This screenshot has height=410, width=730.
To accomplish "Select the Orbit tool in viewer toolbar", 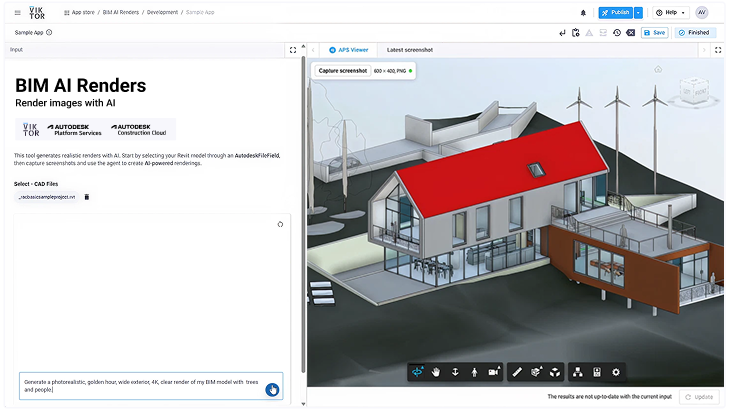I will pos(418,372).
